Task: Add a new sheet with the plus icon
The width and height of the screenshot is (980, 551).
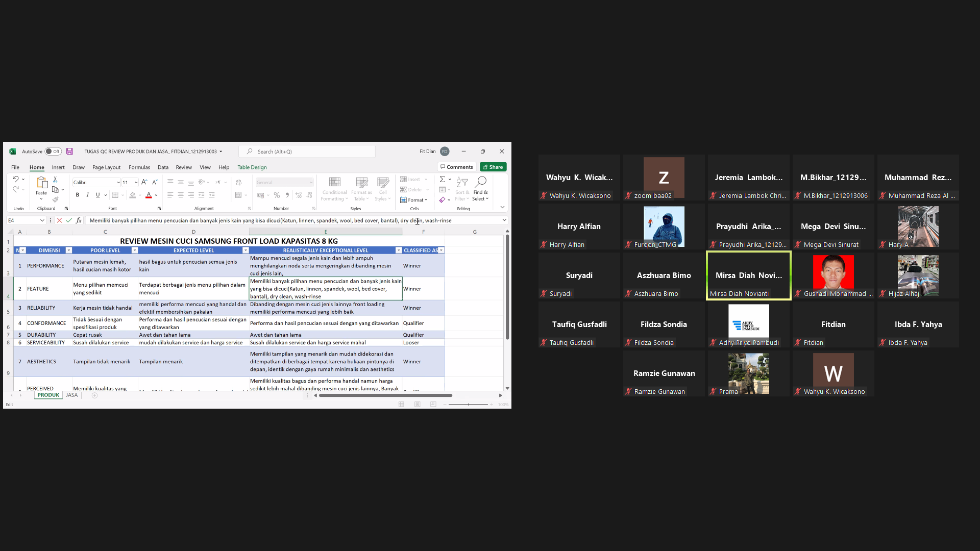Action: click(94, 395)
